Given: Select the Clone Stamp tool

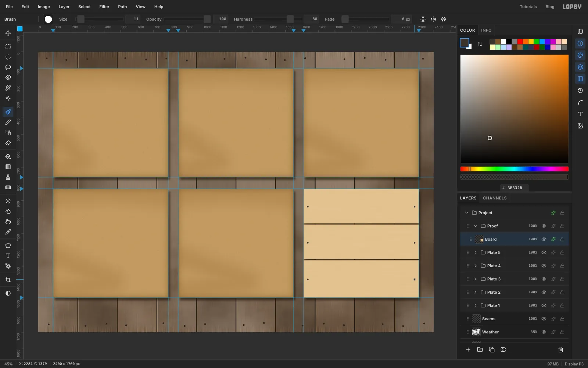Looking at the screenshot, I should (x=8, y=177).
